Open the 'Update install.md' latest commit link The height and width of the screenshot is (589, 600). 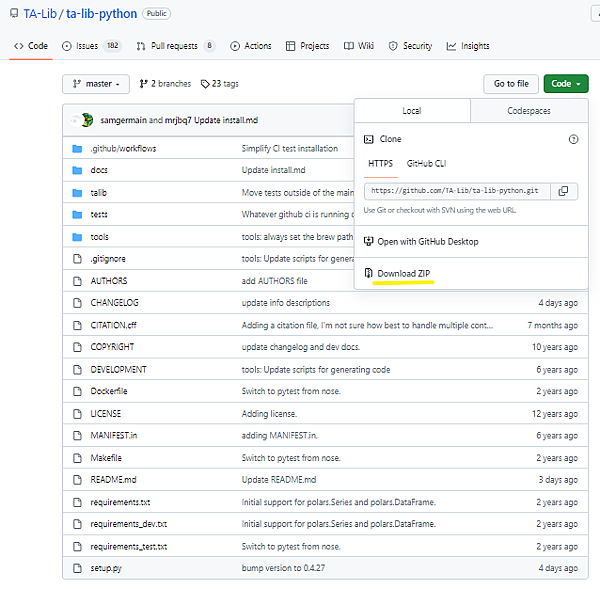tap(226, 120)
